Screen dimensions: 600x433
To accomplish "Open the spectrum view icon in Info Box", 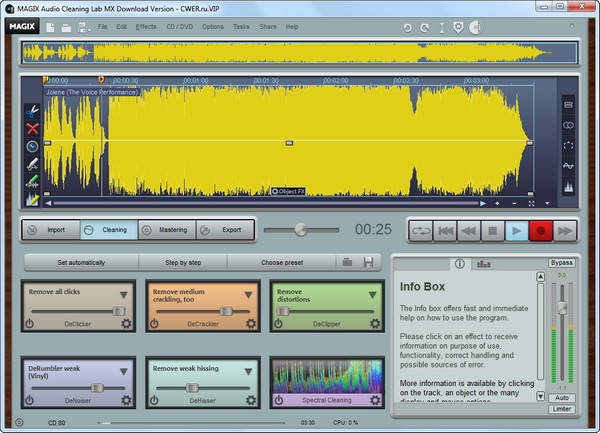I will [x=484, y=264].
